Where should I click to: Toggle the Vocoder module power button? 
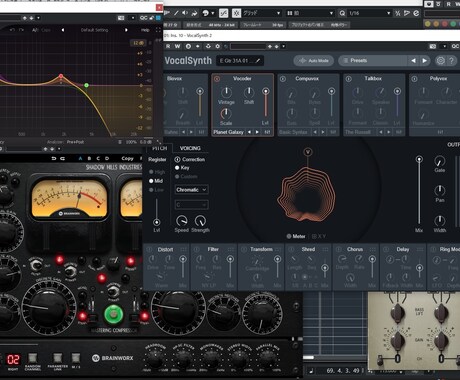click(x=217, y=79)
